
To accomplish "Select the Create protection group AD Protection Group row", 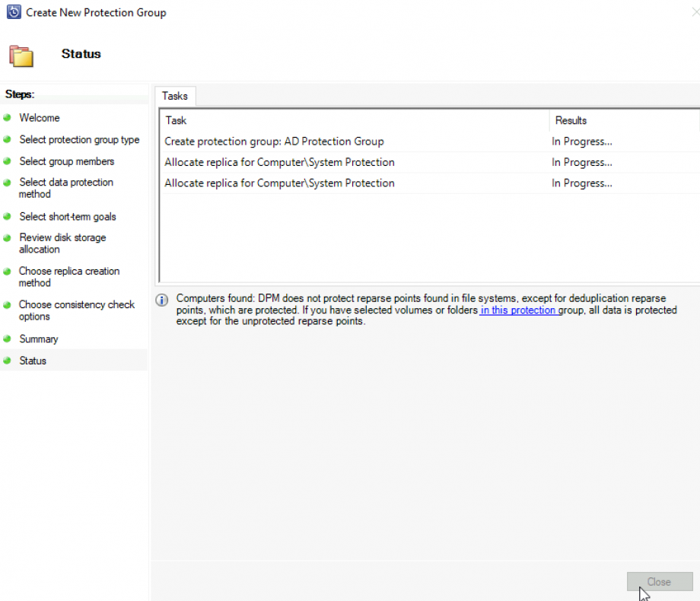I will click(x=274, y=142).
